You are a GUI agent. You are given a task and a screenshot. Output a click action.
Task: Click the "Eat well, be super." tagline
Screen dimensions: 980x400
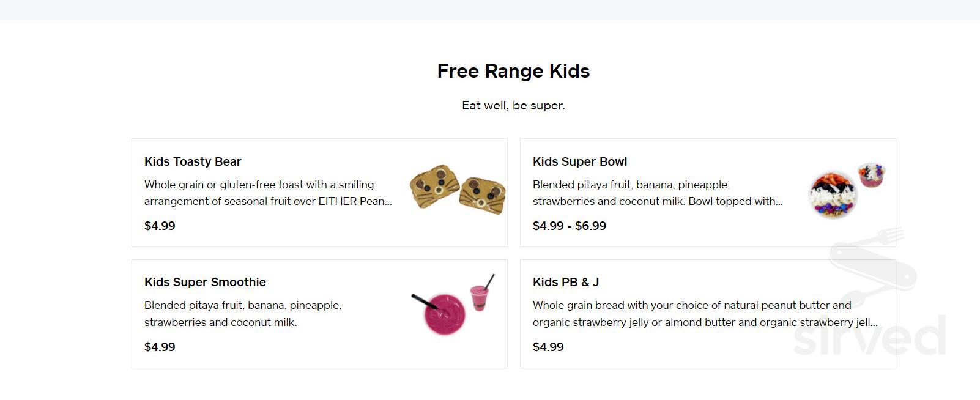513,105
